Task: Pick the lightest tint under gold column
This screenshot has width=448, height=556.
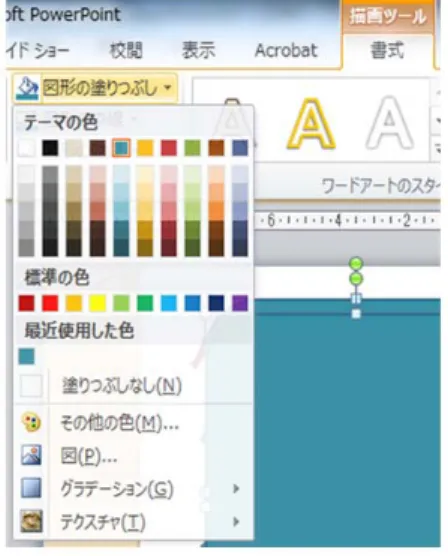Action: tap(145, 175)
